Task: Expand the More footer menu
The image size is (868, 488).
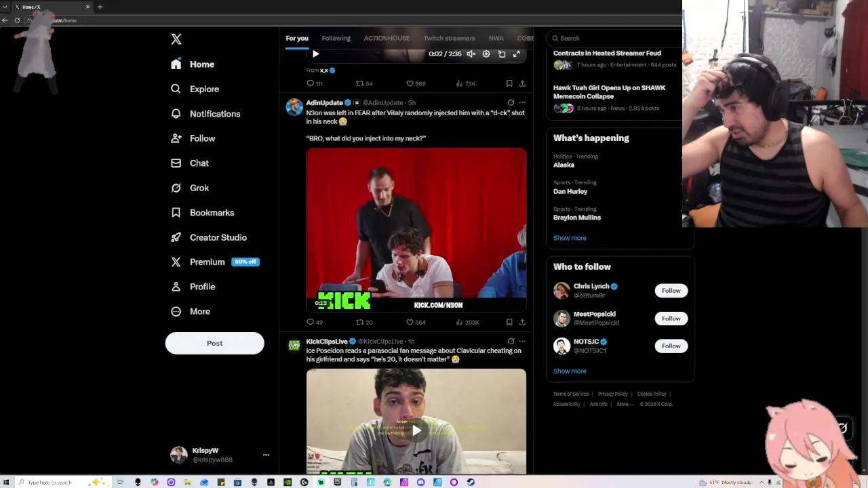Action: click(625, 404)
